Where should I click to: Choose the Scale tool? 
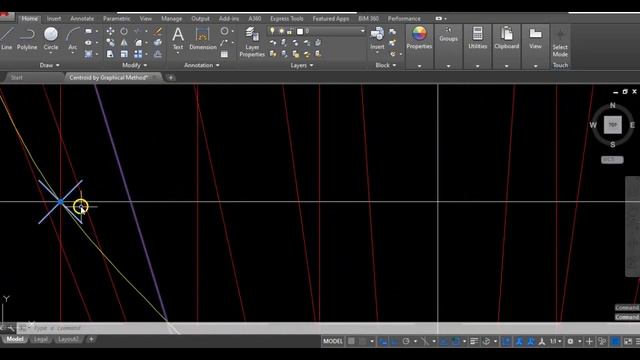coord(124,54)
